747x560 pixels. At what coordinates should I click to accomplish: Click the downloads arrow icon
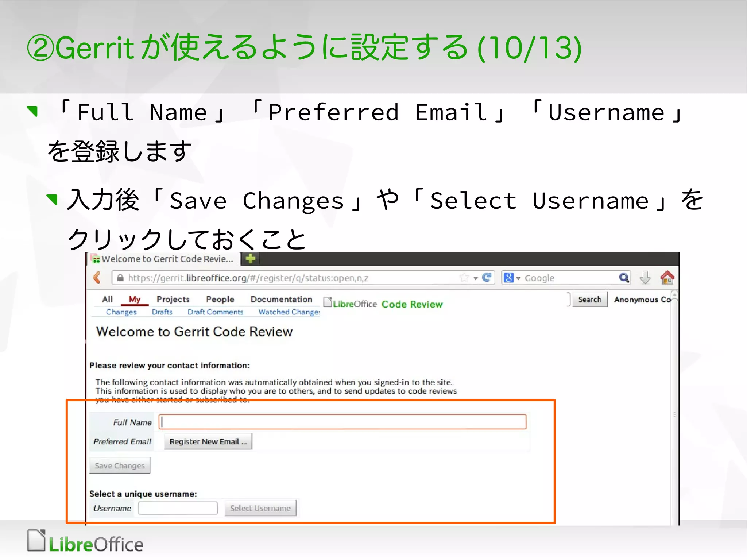645,278
